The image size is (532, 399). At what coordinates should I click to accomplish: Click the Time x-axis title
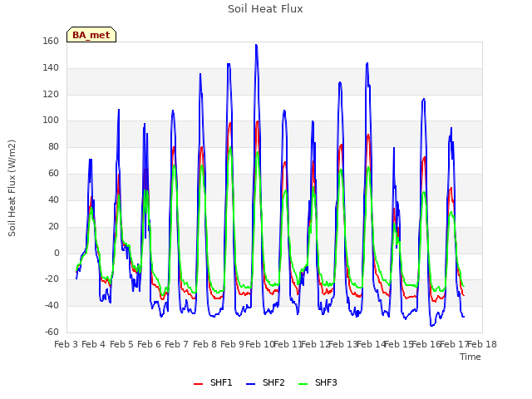tap(470, 357)
